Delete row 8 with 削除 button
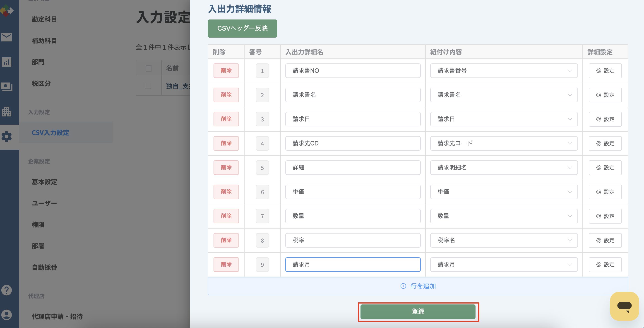The height and width of the screenshot is (328, 644). 226,241
